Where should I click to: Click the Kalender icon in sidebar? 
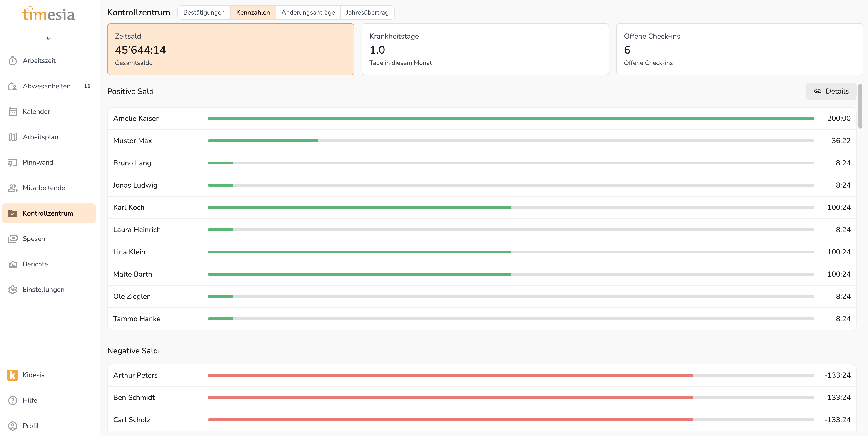pyautogui.click(x=13, y=112)
